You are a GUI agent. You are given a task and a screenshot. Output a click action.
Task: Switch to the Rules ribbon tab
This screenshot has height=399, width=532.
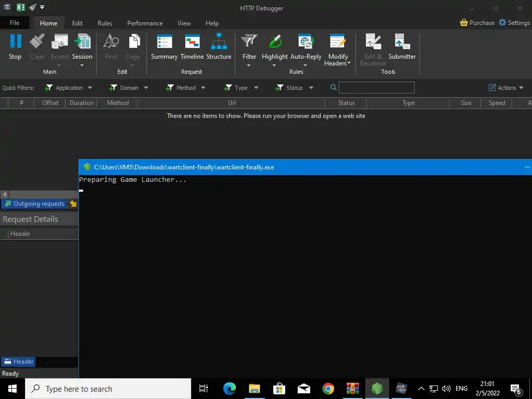point(105,23)
